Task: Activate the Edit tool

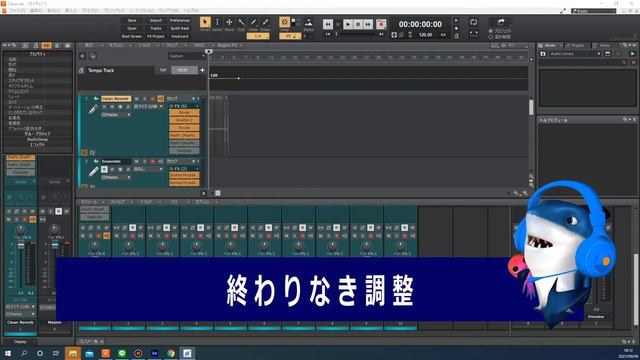Action: tap(241, 22)
